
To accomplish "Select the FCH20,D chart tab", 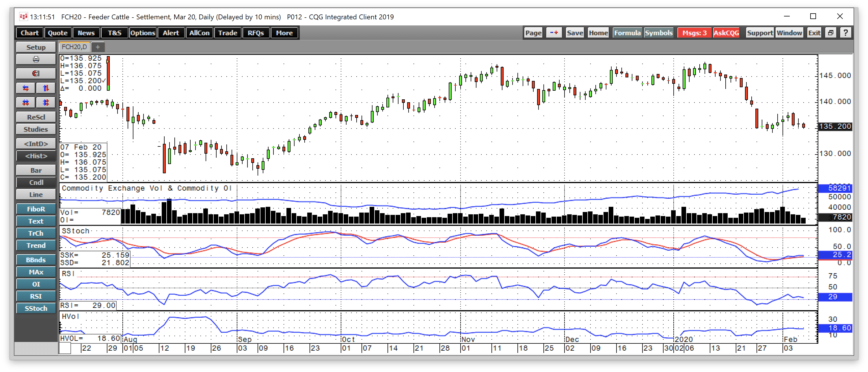I will click(x=74, y=47).
